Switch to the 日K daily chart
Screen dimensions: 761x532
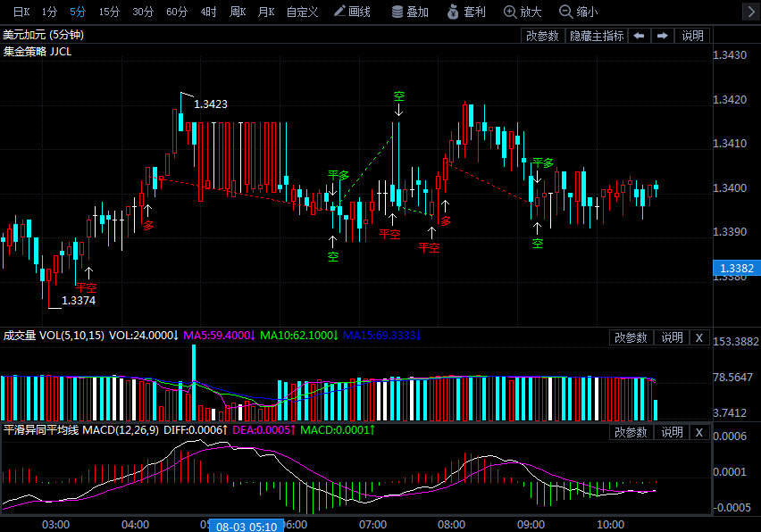21,12
